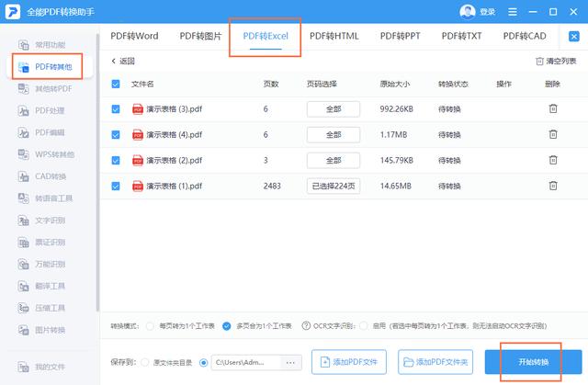588x385 pixels.
Task: Toggle the select-all checkbox in header
Action: click(116, 84)
